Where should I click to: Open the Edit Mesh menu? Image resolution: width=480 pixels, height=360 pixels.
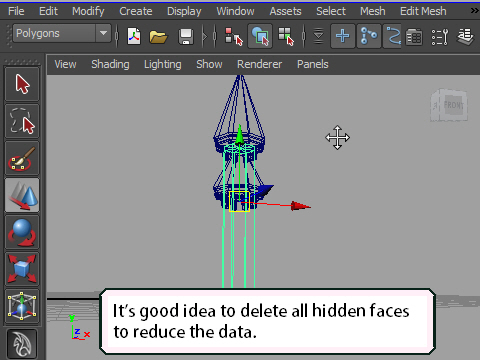point(423,11)
